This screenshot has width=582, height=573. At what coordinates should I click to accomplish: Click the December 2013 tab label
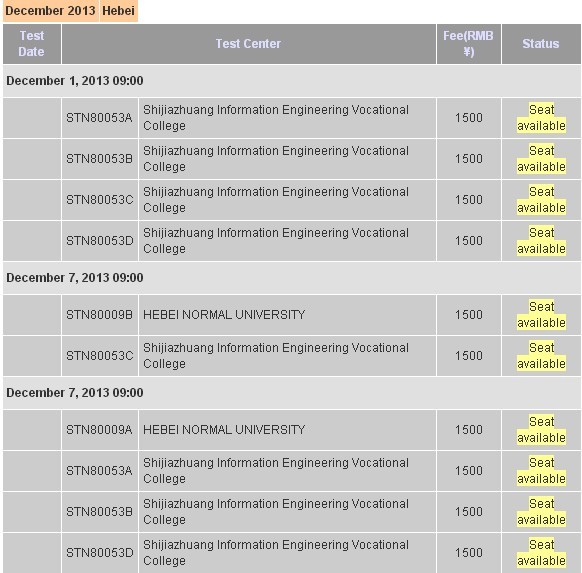[50, 11]
